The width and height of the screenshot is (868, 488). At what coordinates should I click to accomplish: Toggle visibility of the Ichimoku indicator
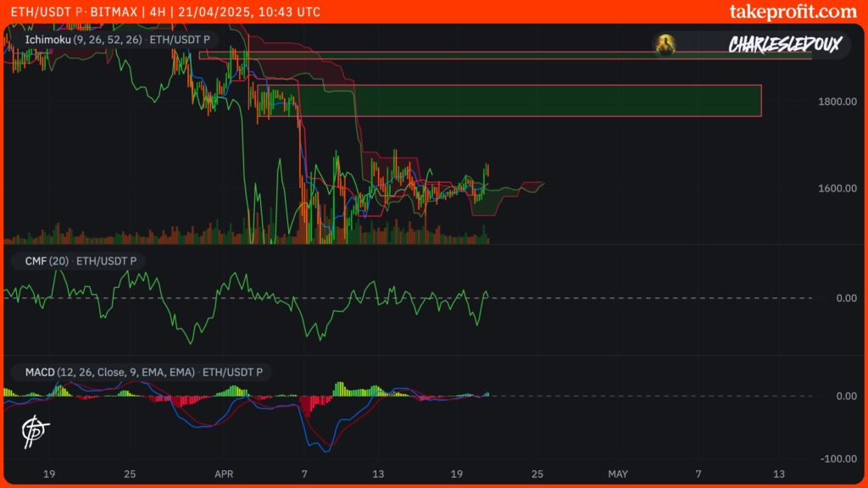(47, 38)
